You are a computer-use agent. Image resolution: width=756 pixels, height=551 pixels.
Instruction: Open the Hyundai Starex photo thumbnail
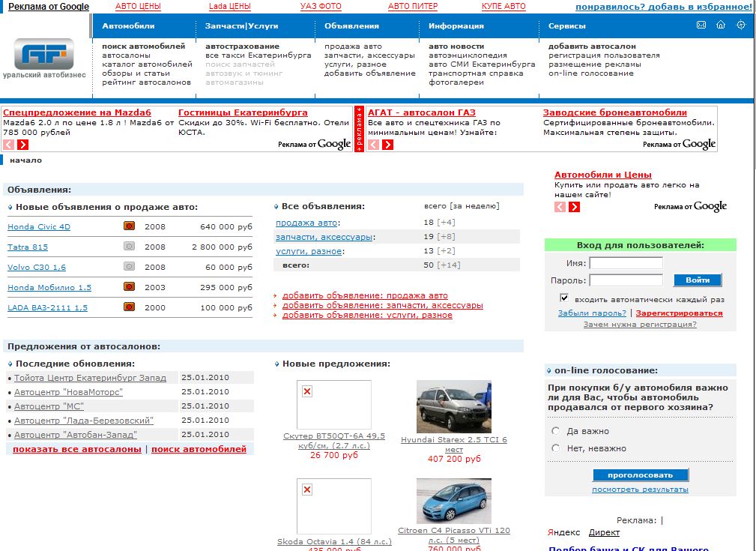pos(454,407)
